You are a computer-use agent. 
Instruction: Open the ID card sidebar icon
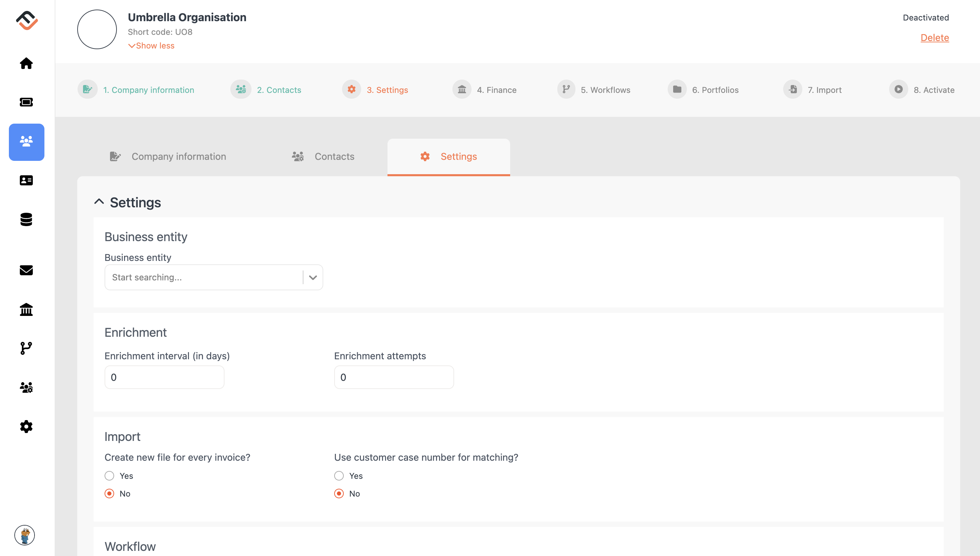click(x=26, y=180)
